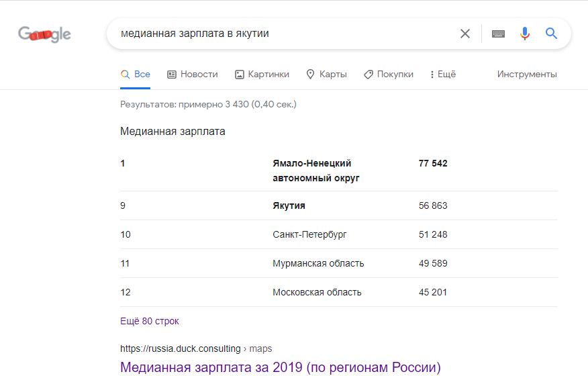
Task: Click the Якутия table row
Action: [x=338, y=205]
